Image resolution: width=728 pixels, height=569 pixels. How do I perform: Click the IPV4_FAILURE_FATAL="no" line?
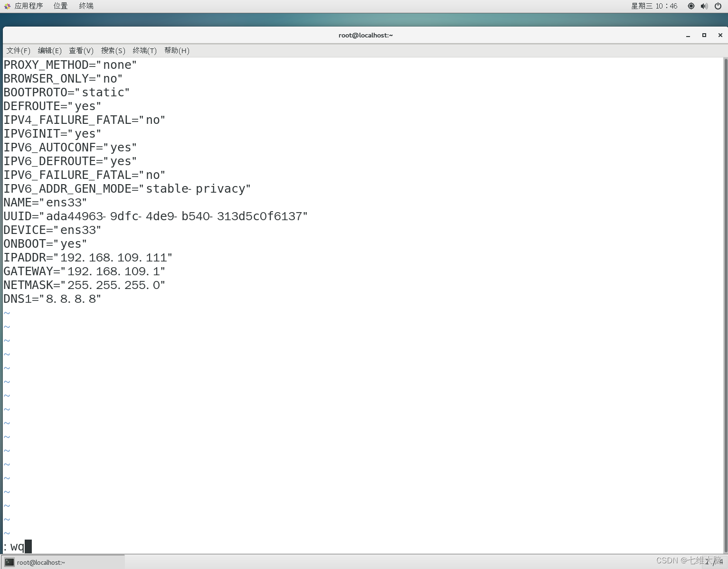tap(84, 120)
